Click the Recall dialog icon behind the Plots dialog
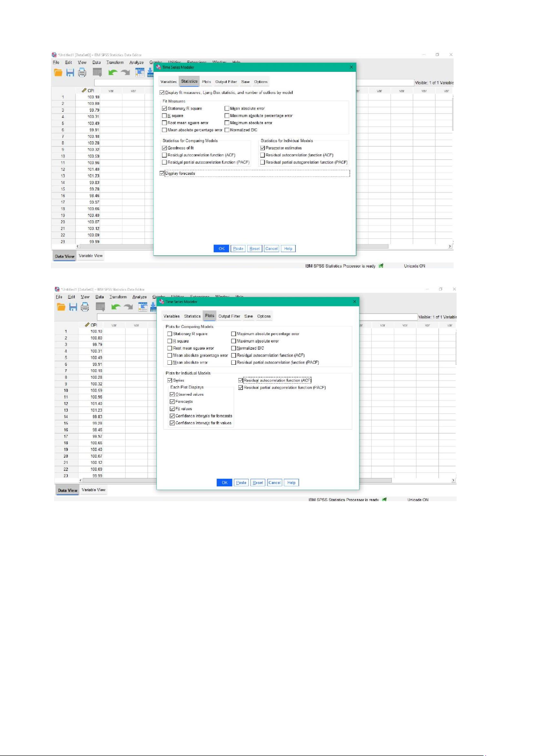 (x=100, y=307)
